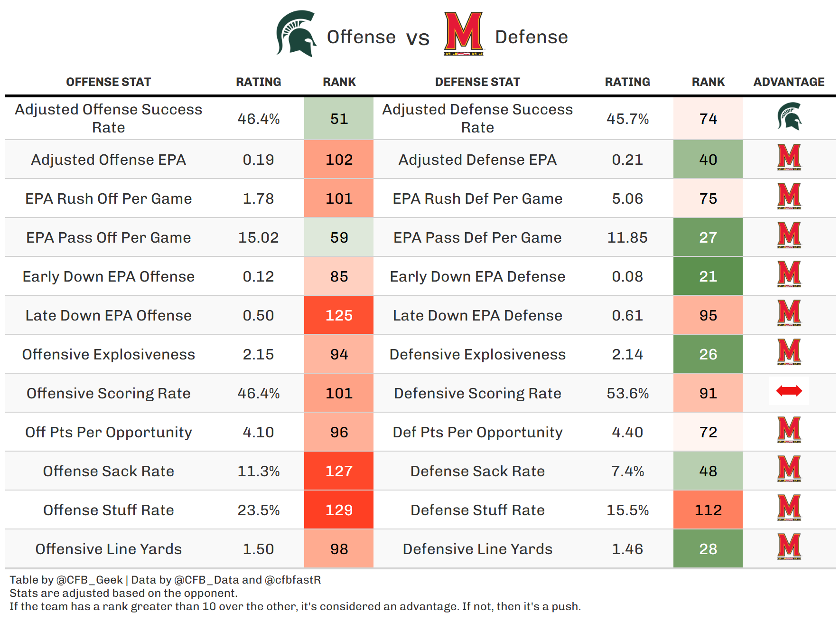
Task: Click the Maryland advantage logo for Late Down EPA
Action: (x=789, y=313)
